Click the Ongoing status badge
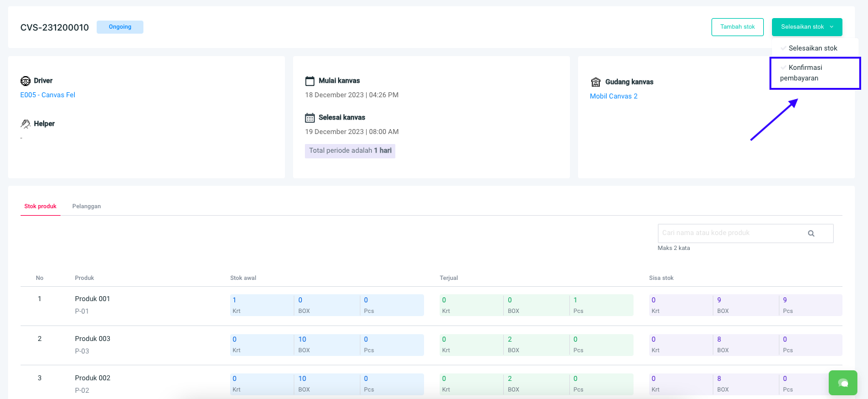 120,27
